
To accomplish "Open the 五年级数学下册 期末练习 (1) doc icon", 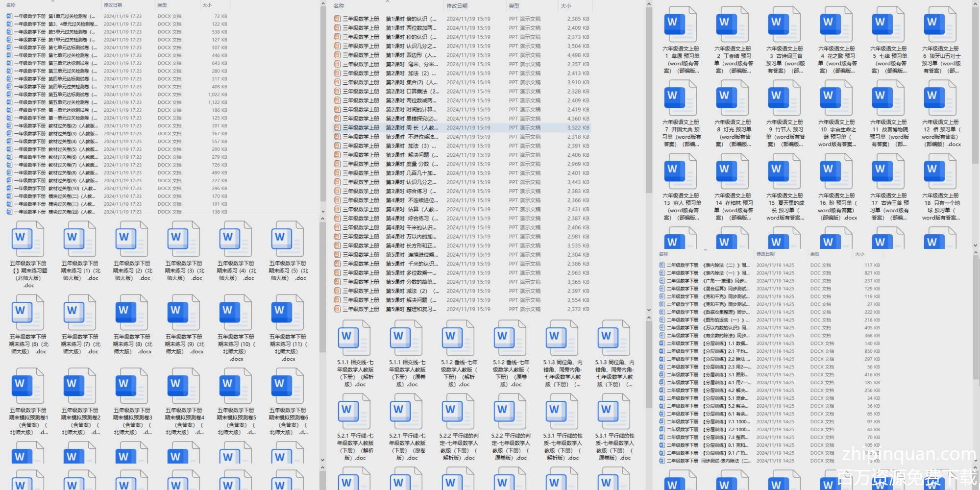I will click(80, 240).
